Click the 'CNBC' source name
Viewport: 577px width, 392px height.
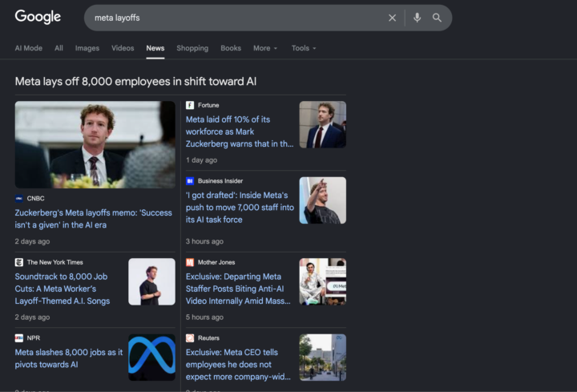coord(36,198)
